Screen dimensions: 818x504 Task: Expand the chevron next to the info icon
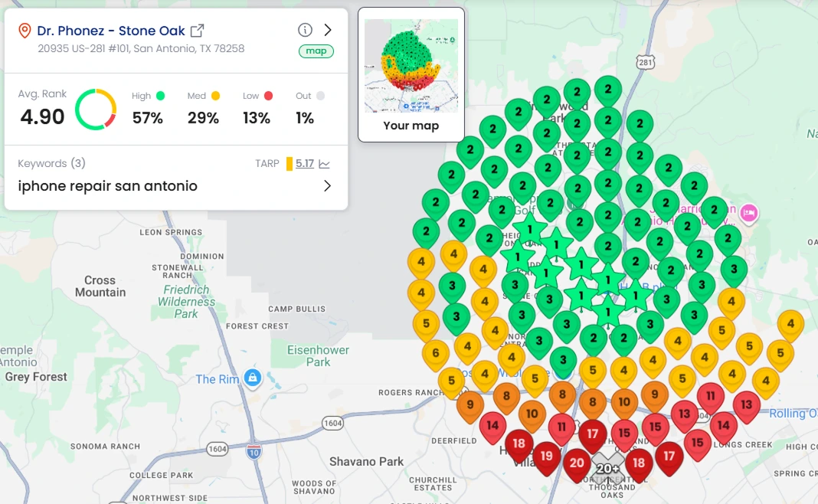click(x=328, y=31)
